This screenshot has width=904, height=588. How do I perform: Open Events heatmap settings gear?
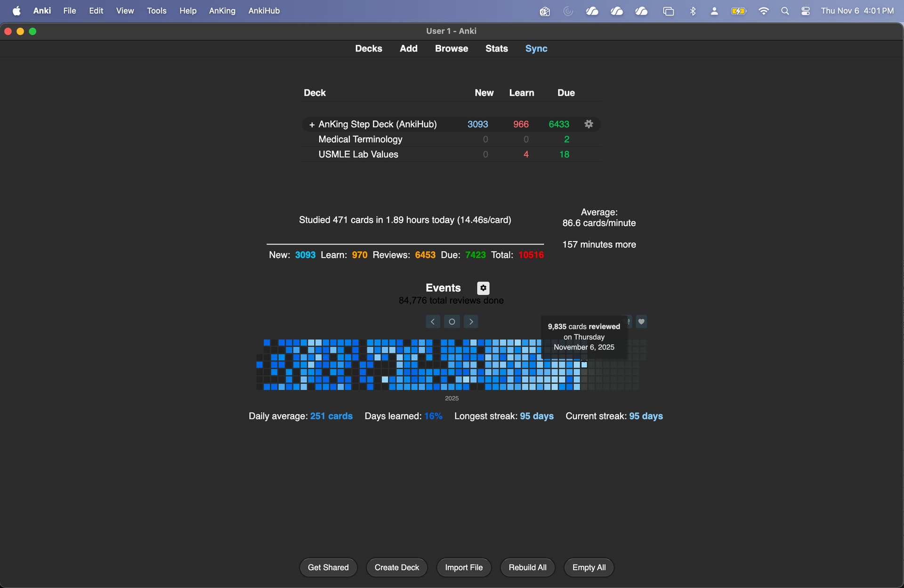483,288
